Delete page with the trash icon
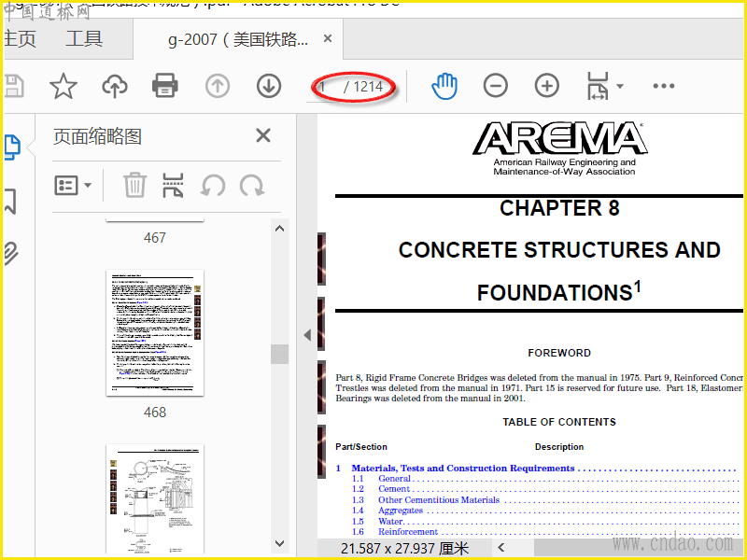747x560 pixels. pyautogui.click(x=134, y=185)
